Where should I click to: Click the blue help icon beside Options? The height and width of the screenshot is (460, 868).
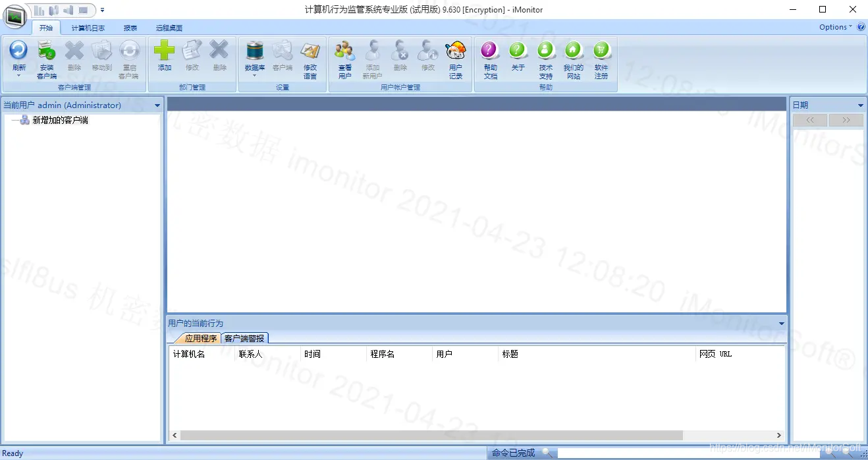pyautogui.click(x=861, y=27)
